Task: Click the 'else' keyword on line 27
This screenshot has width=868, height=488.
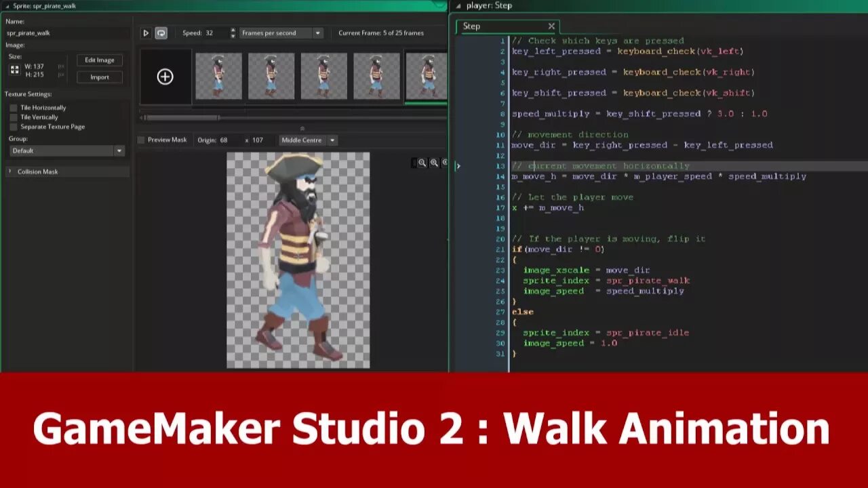Action: pos(523,312)
